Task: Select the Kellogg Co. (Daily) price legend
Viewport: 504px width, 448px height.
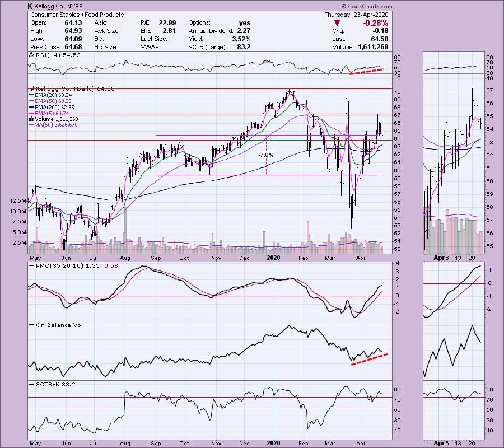Action: coord(75,88)
